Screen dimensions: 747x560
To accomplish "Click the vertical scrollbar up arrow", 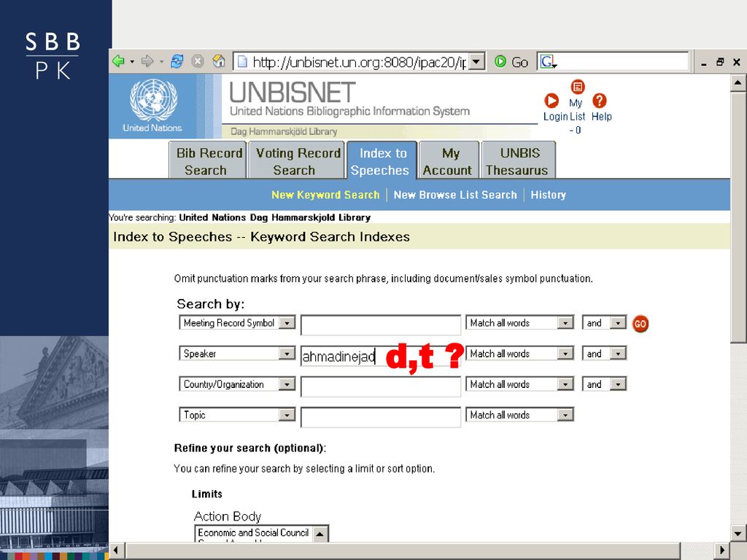I will coord(738,82).
